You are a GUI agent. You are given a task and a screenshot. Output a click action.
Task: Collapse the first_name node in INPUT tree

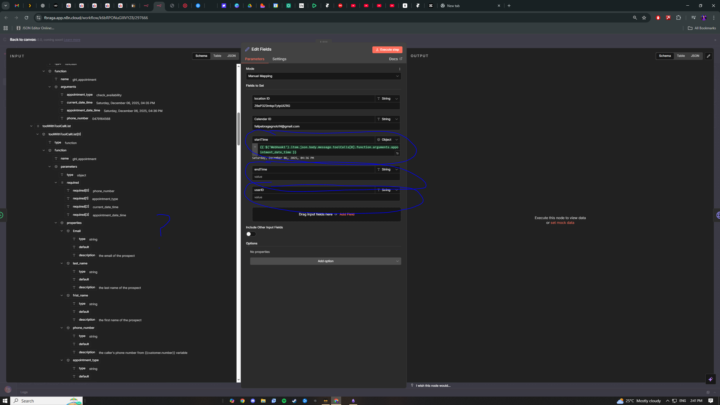(62, 296)
